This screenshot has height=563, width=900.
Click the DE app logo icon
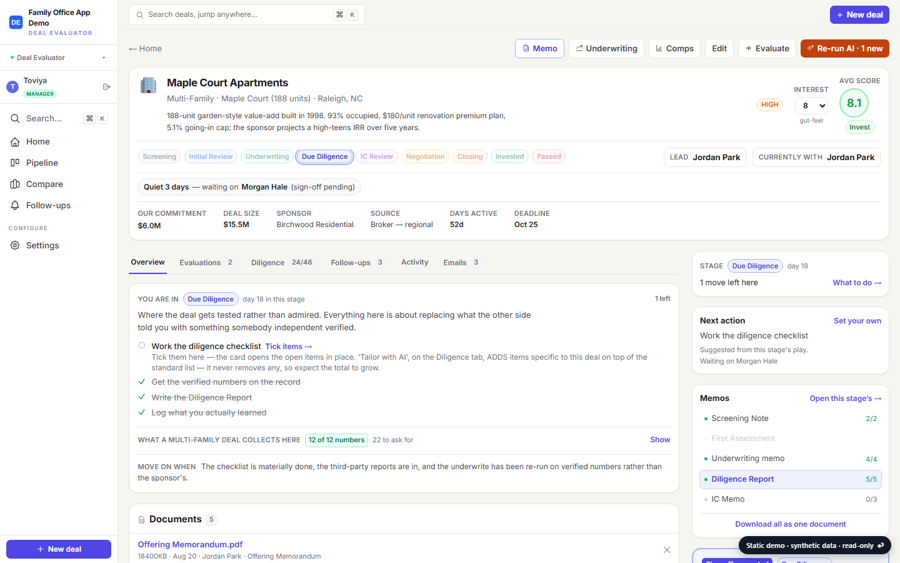pyautogui.click(x=15, y=22)
